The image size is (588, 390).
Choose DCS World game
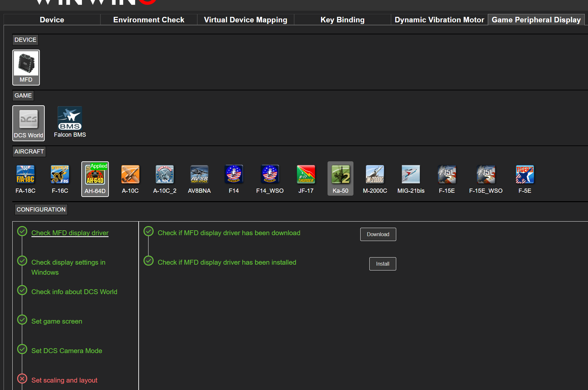tap(29, 123)
